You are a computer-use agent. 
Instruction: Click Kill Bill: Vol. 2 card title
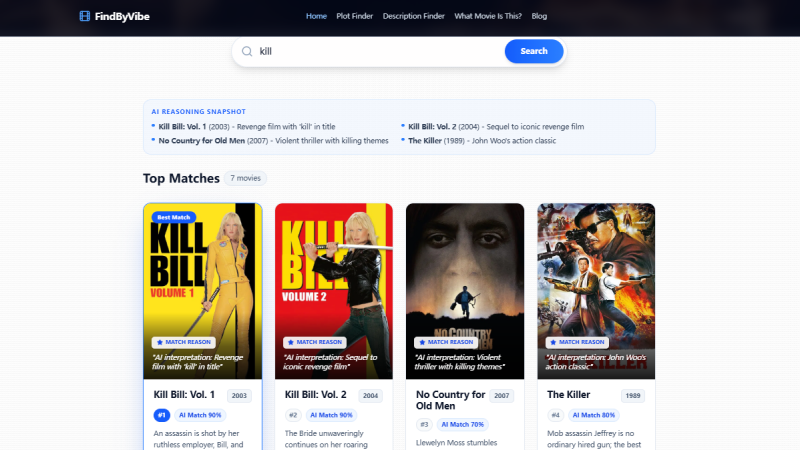coord(315,395)
